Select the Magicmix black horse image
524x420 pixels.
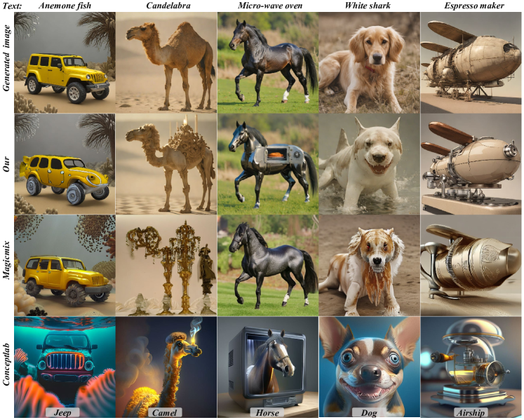[267, 264]
